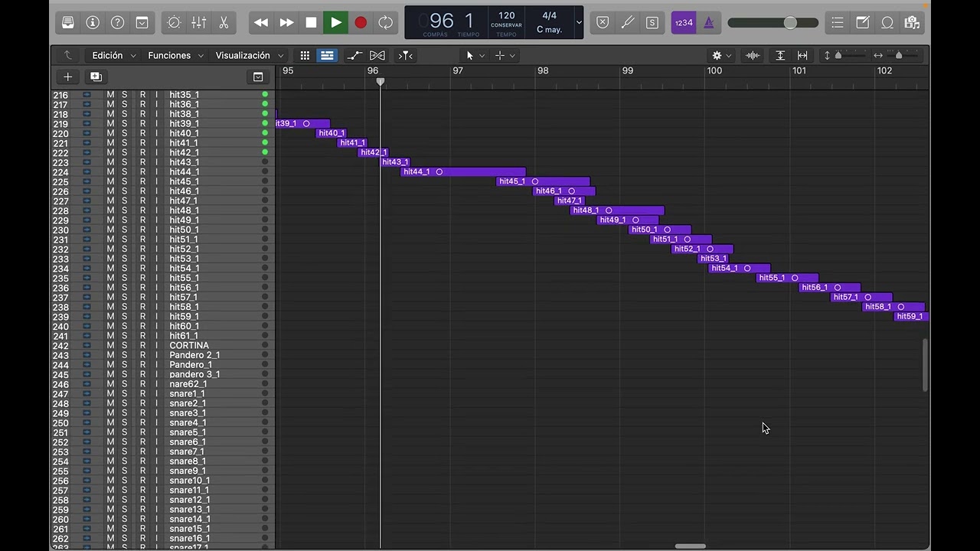This screenshot has height=551, width=980.
Task: Toggle Count-in 1234 button
Action: [x=684, y=23]
